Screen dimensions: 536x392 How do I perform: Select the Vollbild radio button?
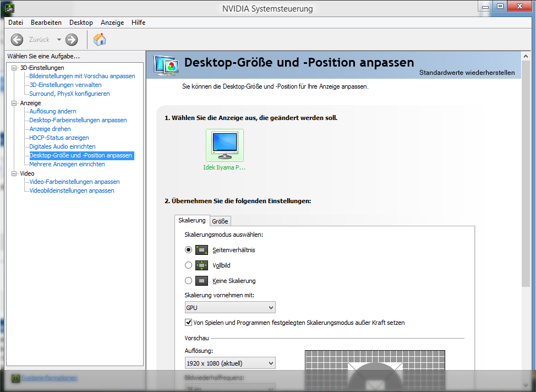pyautogui.click(x=188, y=265)
